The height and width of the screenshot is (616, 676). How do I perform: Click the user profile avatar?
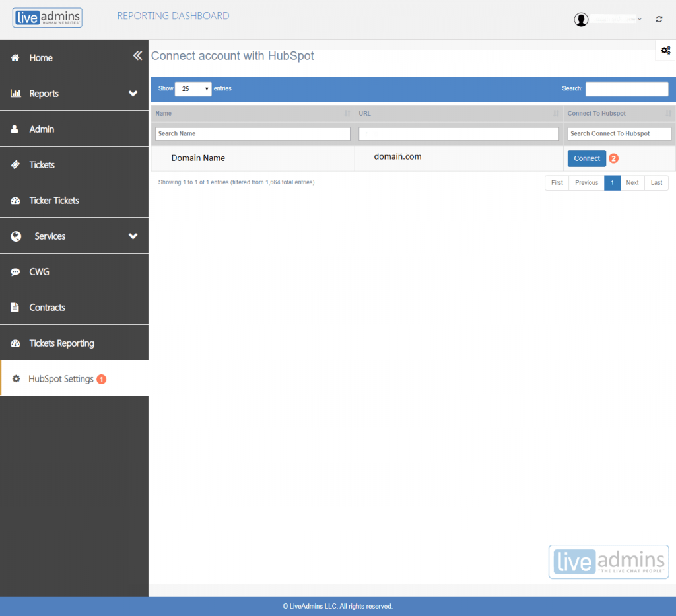click(x=581, y=18)
